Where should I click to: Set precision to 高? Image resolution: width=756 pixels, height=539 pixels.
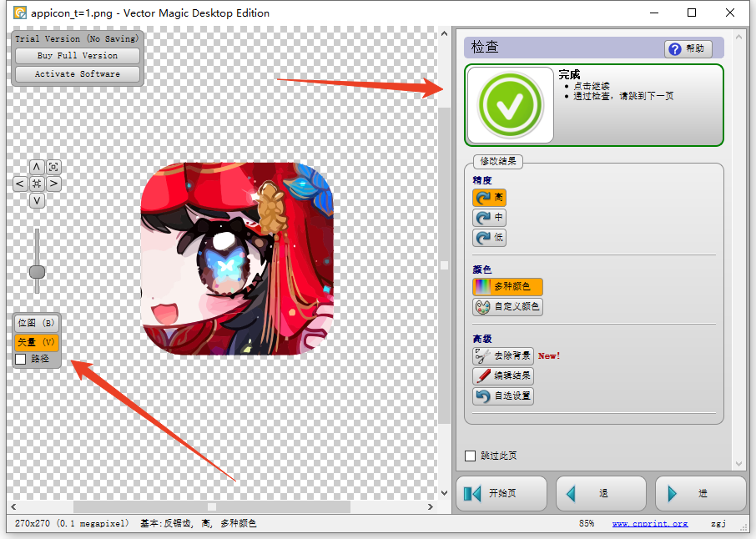click(x=489, y=198)
